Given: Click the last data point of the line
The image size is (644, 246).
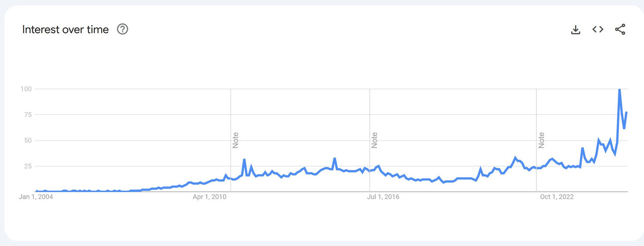Looking at the screenshot, I should click(626, 113).
